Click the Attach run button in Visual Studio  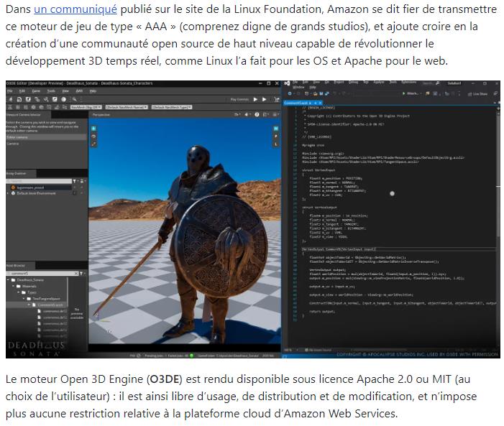pyautogui.click(x=412, y=93)
